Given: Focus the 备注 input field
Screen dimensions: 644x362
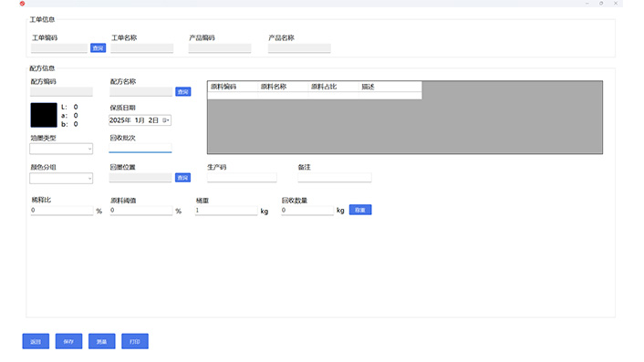Looking at the screenshot, I should 335,177.
